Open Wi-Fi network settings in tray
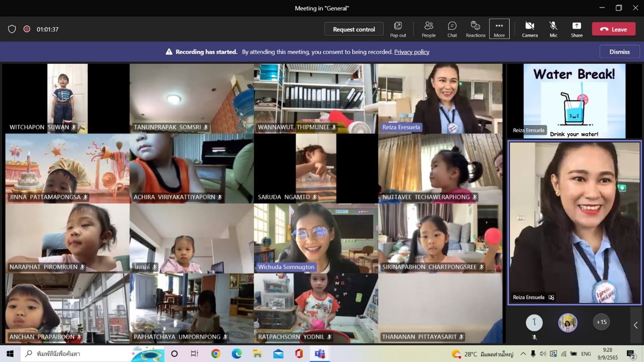 pos(563,354)
